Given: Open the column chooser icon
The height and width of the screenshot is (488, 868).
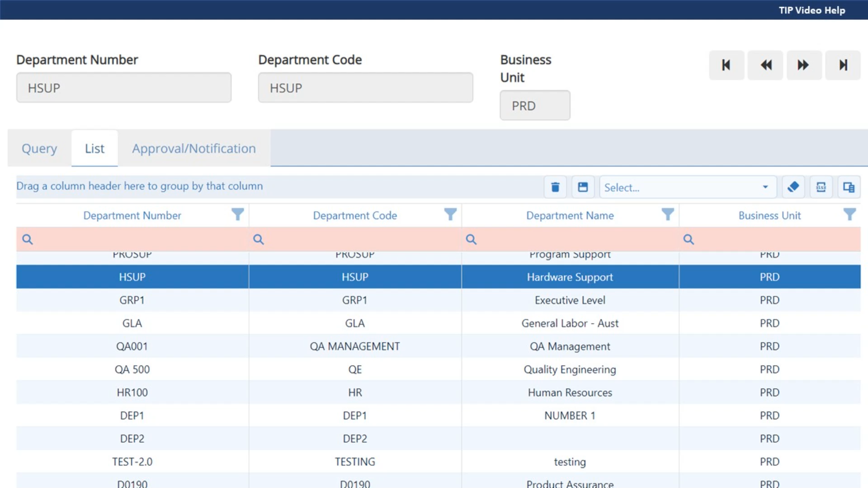Looking at the screenshot, I should point(849,187).
